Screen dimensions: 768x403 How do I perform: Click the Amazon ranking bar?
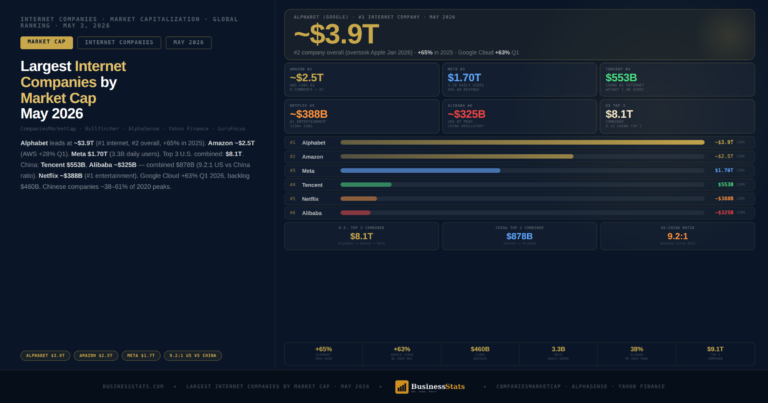pos(456,157)
